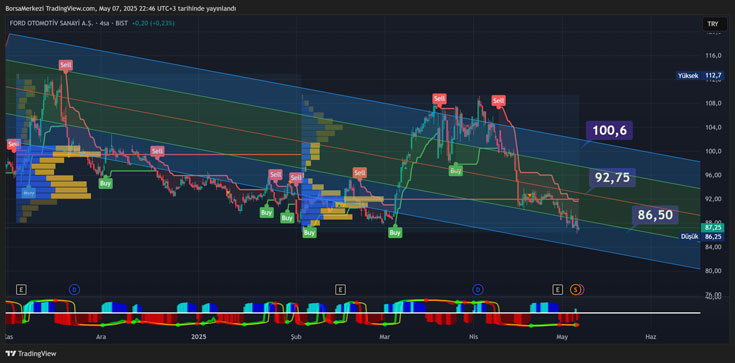Viewport: 735px width, 363px height.
Task: Click the 92,00 price axis label
Action: point(713,199)
